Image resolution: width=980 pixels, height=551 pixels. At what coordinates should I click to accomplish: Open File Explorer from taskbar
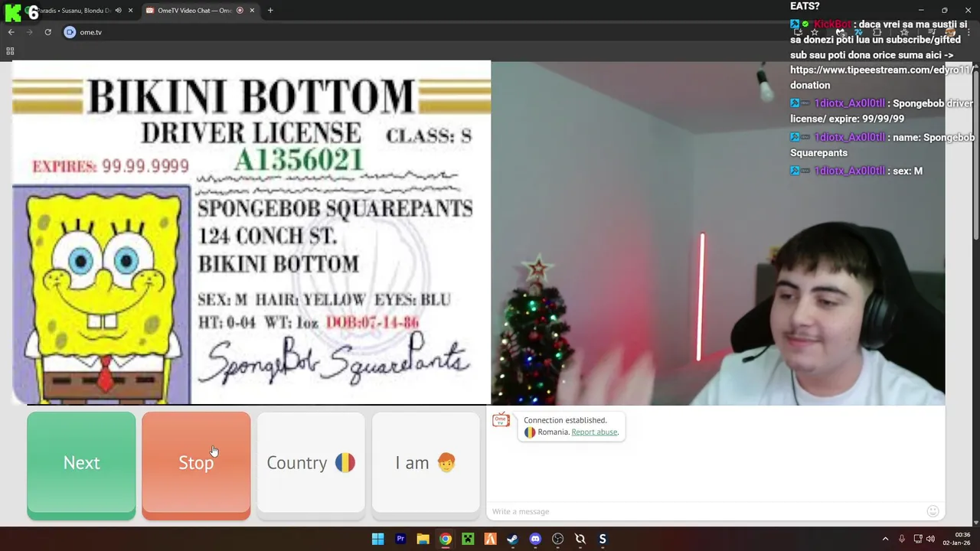[x=423, y=539]
